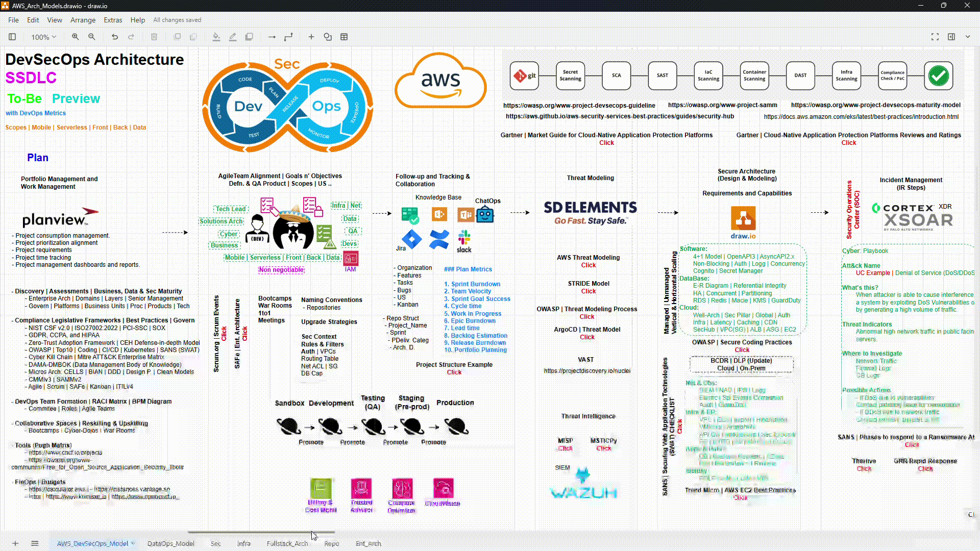Image resolution: width=980 pixels, height=551 pixels.
Task: Select the DAST pipeline box
Action: point(800,76)
